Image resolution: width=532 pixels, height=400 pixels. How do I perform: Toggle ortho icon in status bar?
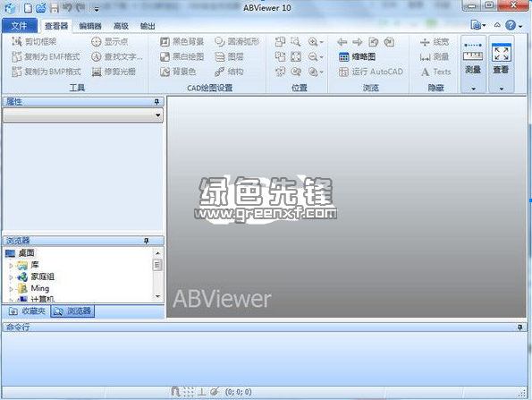pyautogui.click(x=201, y=392)
